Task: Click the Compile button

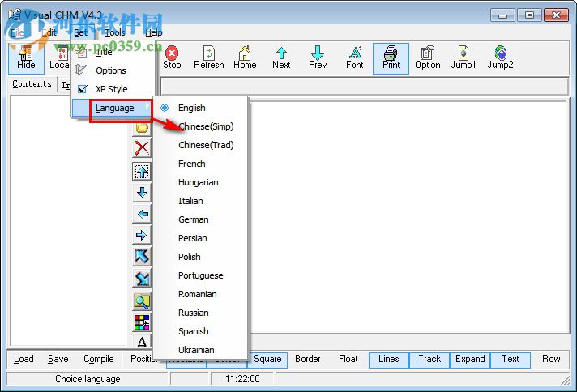Action: coord(99,359)
